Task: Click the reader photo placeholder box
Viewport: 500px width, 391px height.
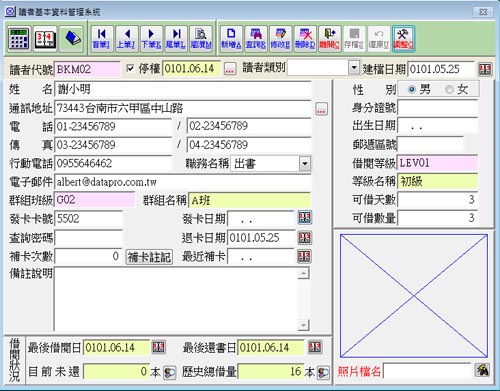Action: [414, 296]
